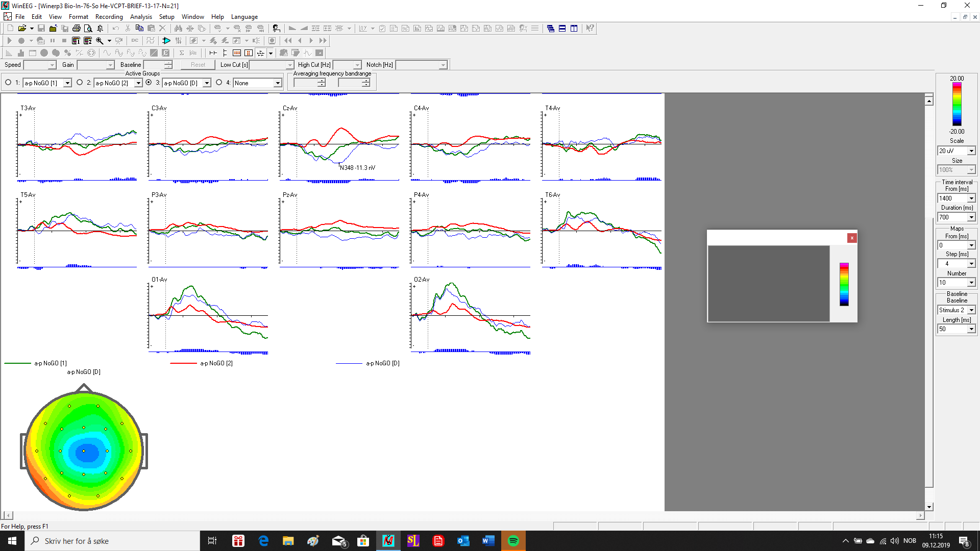
Task: Open the Recording menu
Action: pyautogui.click(x=109, y=17)
